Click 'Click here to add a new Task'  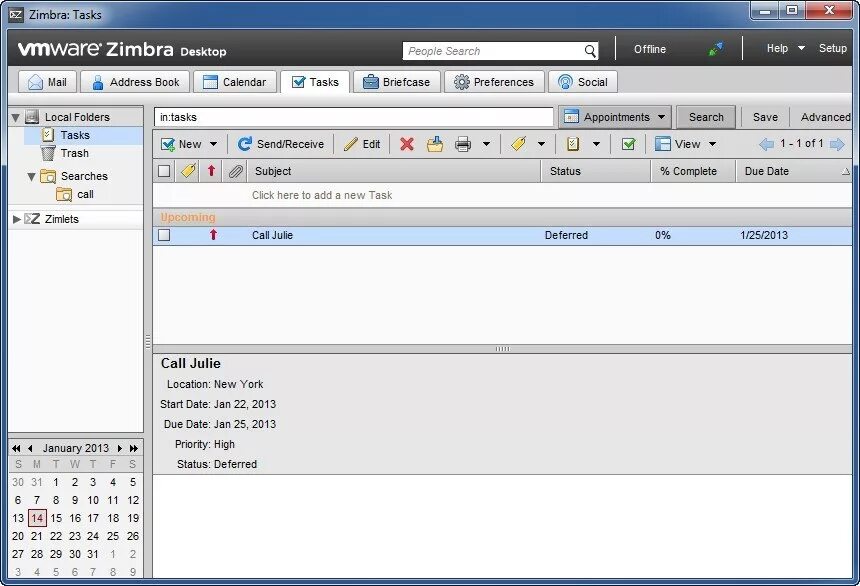point(322,195)
